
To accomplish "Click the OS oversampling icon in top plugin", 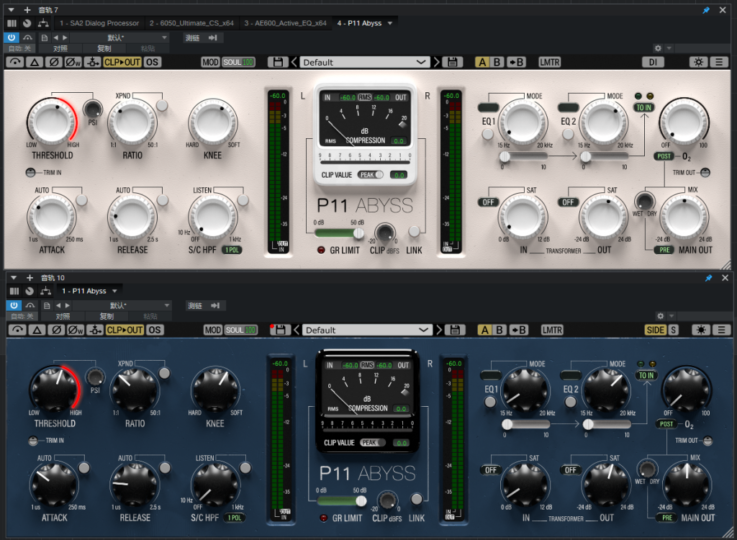I will tap(152, 62).
